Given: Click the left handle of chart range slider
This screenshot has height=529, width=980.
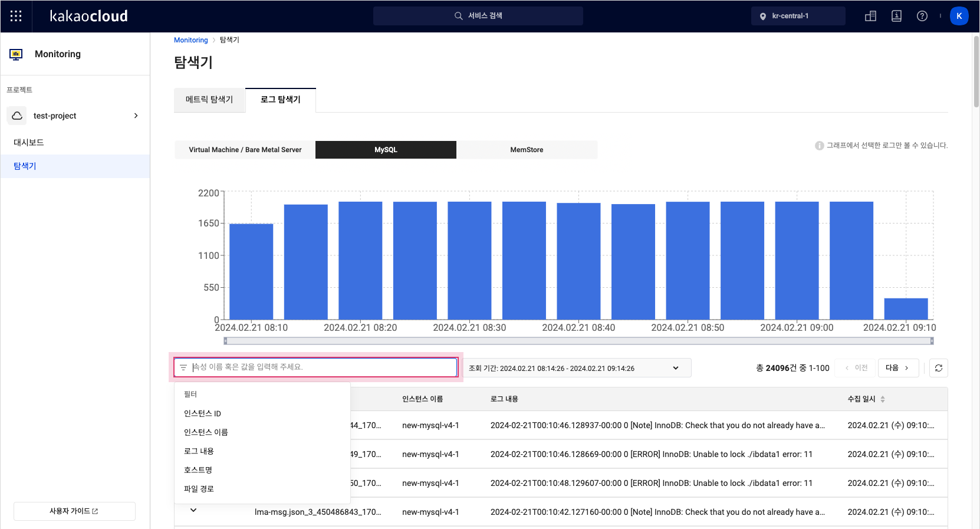Looking at the screenshot, I should click(x=225, y=341).
